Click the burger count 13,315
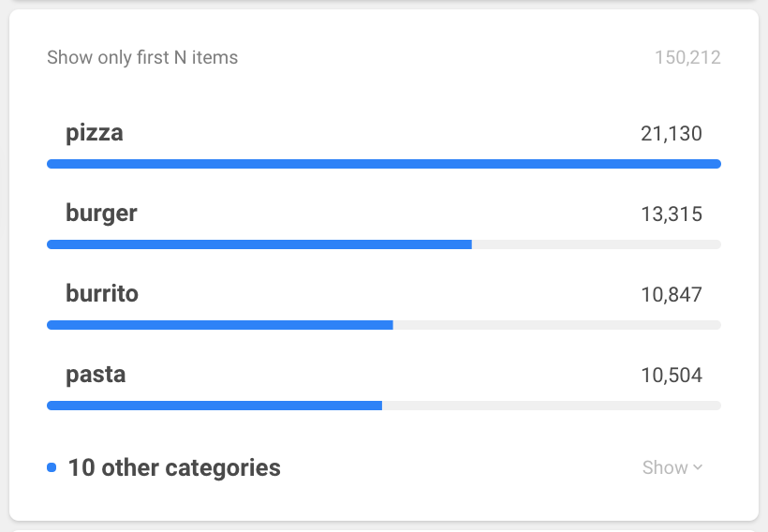Viewport: 768px width, 532px height. point(671,214)
